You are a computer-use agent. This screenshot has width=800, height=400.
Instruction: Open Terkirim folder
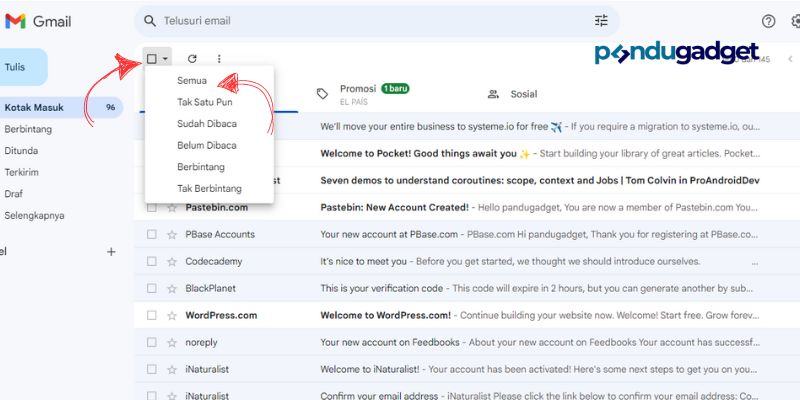(x=21, y=172)
